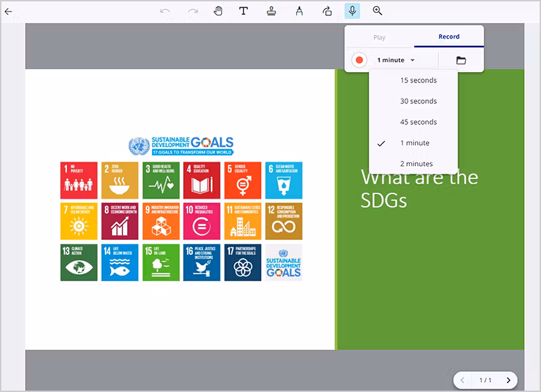Start recording with red record button
This screenshot has width=541, height=392.
point(359,60)
